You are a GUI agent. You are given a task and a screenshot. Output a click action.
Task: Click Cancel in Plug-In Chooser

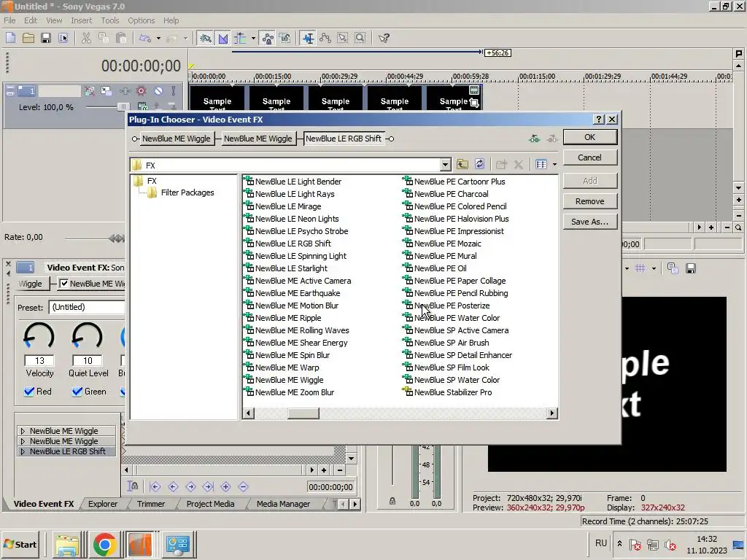point(589,157)
